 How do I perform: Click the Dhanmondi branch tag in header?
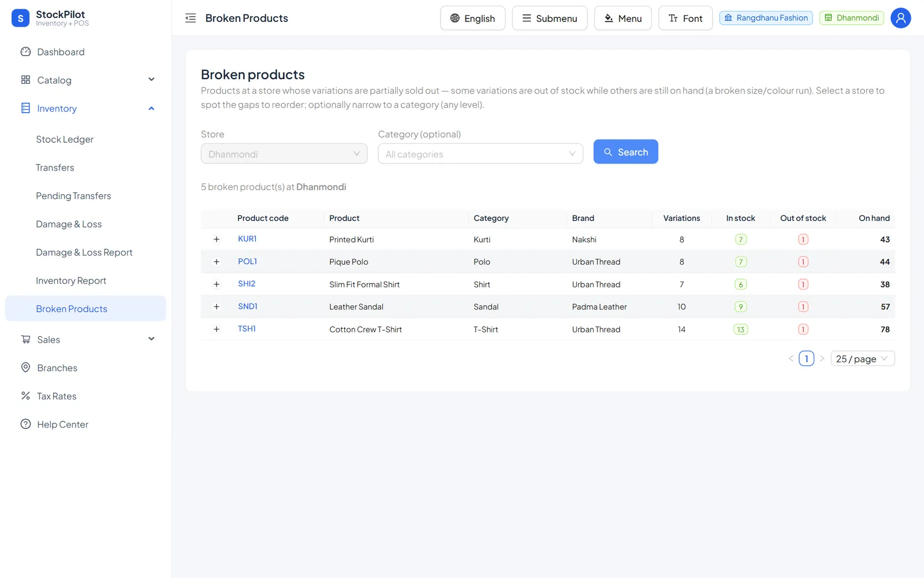tap(852, 18)
